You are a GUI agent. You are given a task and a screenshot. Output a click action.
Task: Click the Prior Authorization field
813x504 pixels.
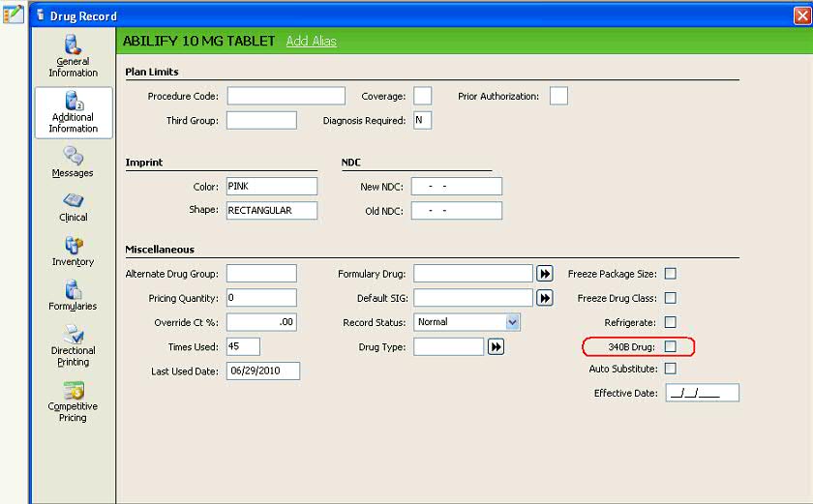tap(558, 96)
